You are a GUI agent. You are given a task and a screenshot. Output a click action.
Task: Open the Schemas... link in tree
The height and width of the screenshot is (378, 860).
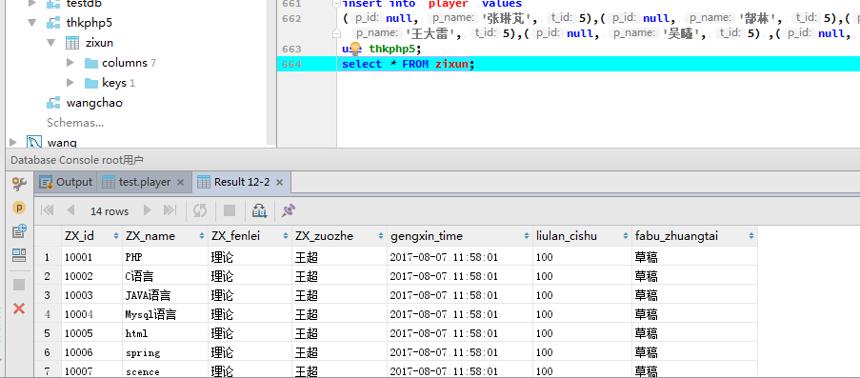75,123
